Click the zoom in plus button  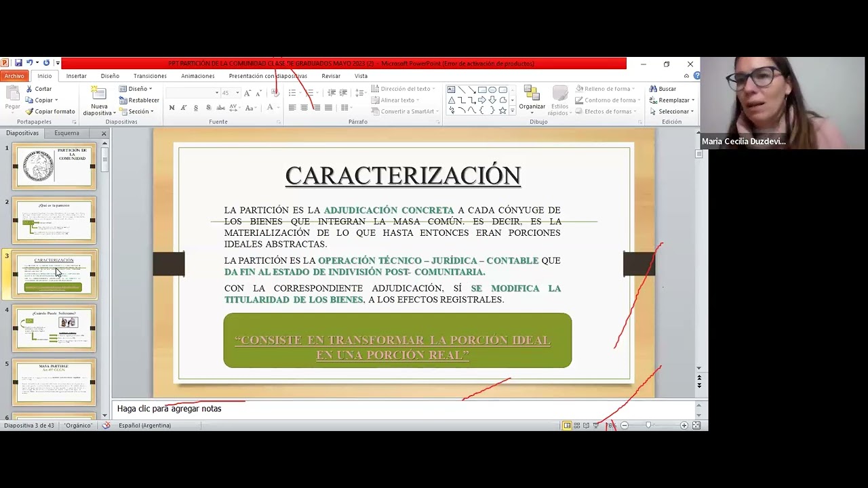click(684, 425)
